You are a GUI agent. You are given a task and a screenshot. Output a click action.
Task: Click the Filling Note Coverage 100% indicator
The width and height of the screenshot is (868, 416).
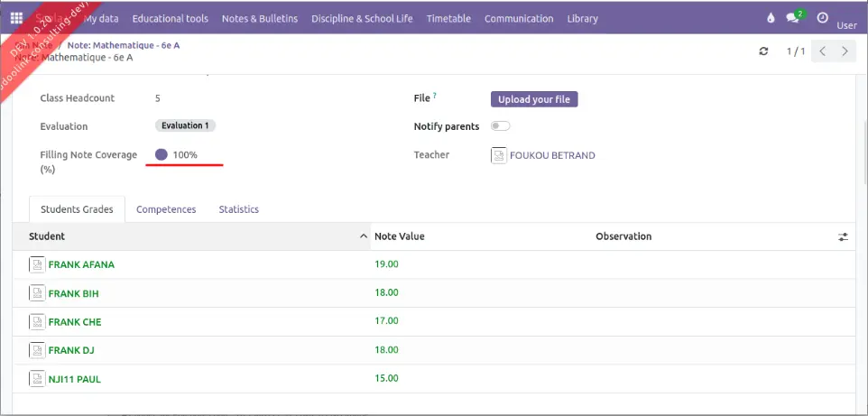click(x=177, y=155)
